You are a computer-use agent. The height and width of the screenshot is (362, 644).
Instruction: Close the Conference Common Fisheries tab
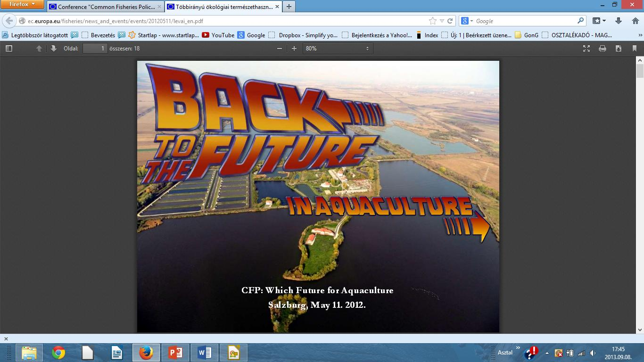pos(158,7)
